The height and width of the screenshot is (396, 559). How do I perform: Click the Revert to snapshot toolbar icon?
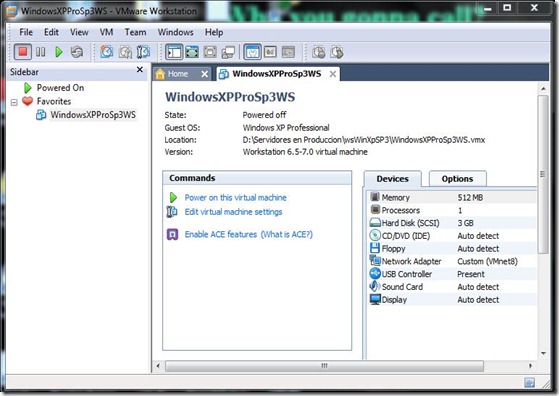click(x=125, y=52)
